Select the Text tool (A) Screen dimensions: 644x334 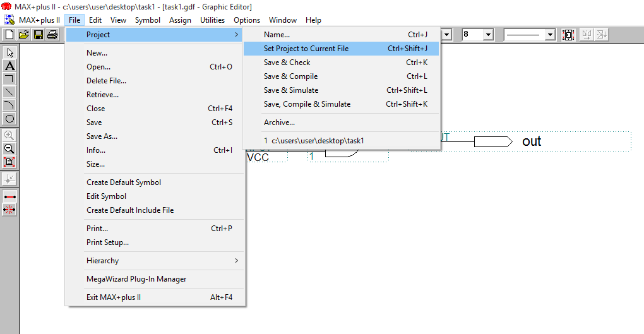9,66
